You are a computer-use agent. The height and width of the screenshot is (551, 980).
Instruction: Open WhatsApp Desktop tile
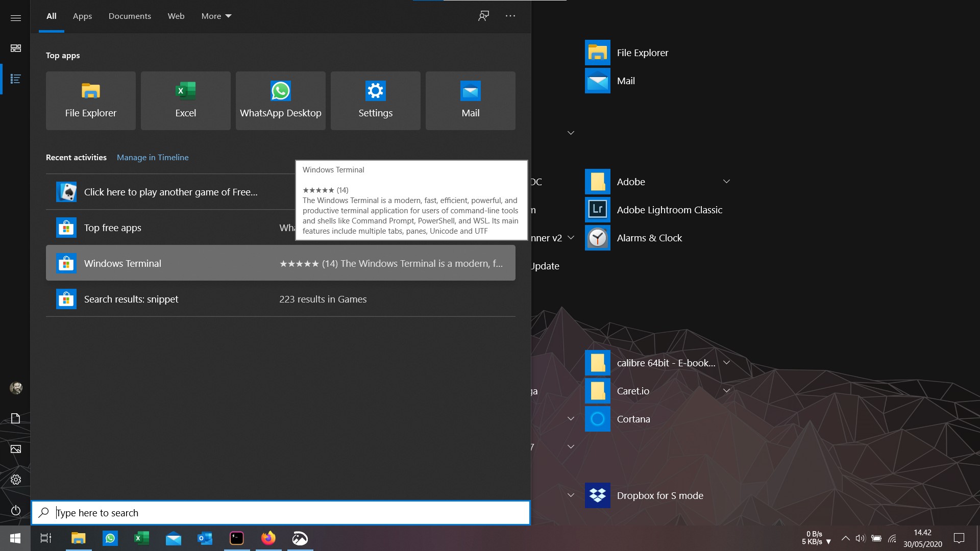[x=281, y=101]
